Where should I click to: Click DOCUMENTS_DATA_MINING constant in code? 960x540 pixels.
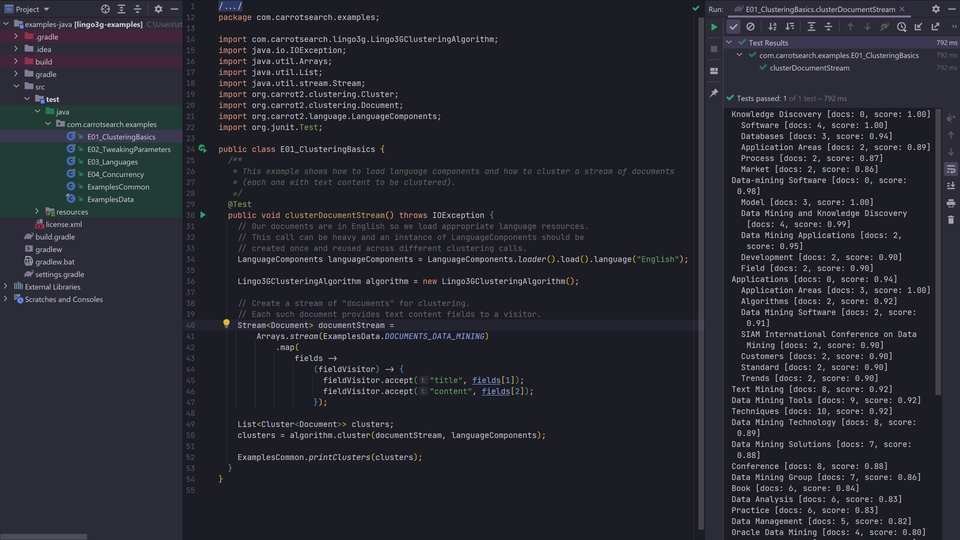pos(434,337)
